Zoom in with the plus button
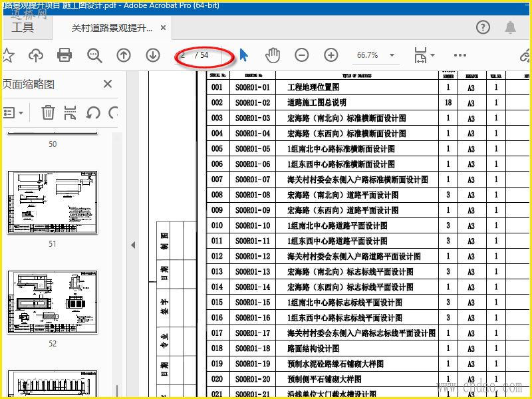The height and width of the screenshot is (399, 532). coord(331,55)
